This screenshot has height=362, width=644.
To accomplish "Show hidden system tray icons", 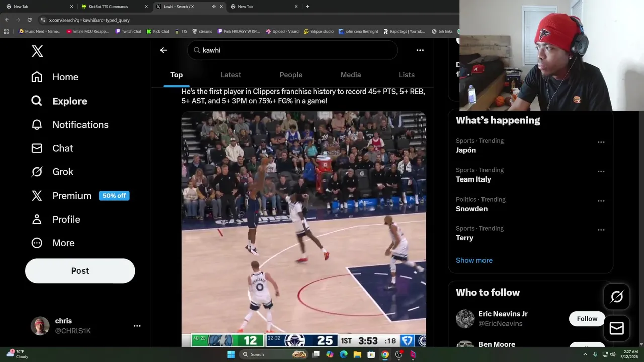I will (585, 354).
